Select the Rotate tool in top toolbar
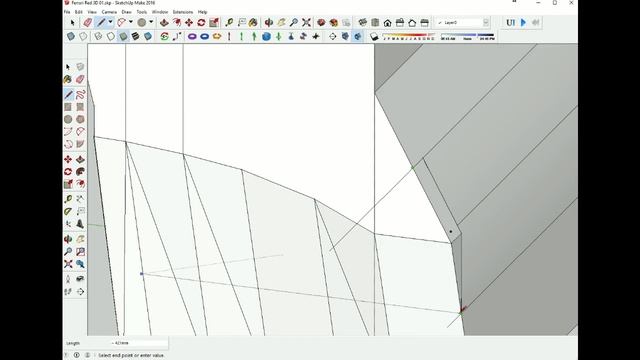 coord(201,22)
